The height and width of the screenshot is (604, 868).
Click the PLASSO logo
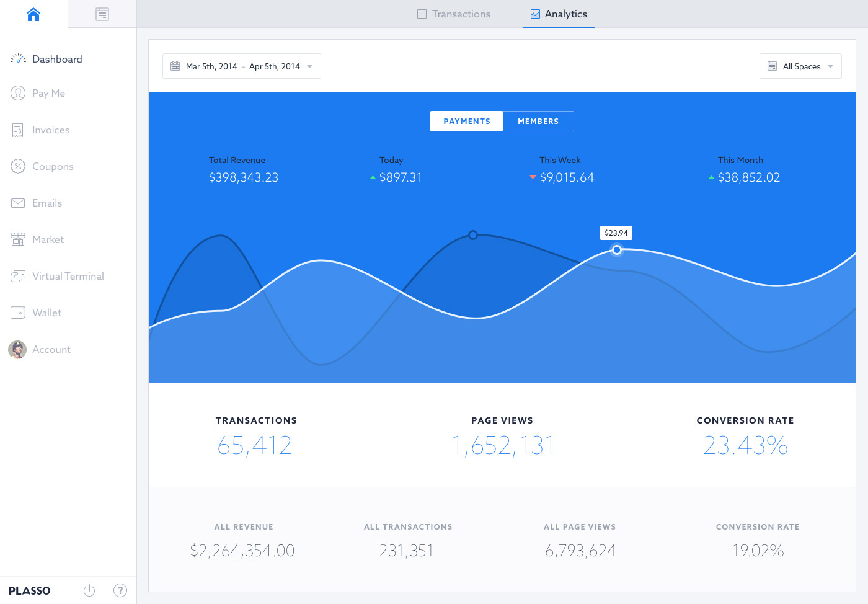point(30,591)
